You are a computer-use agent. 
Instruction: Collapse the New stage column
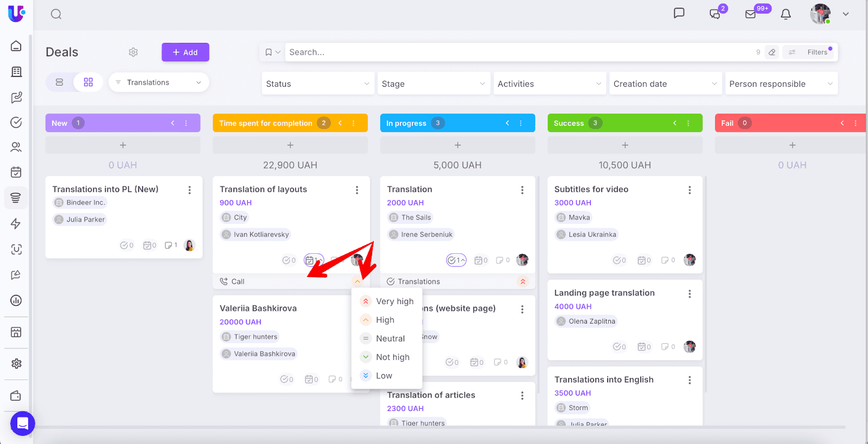pos(173,123)
